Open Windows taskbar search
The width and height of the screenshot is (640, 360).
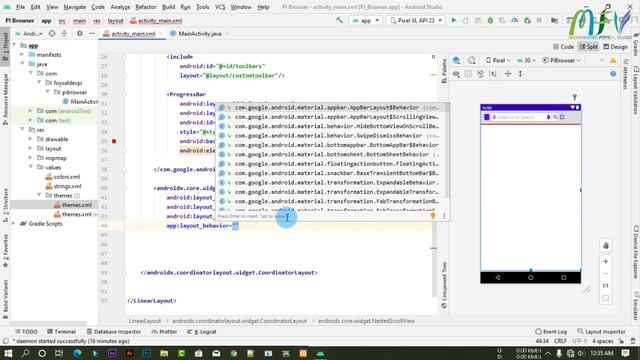pyautogui.click(x=25, y=353)
